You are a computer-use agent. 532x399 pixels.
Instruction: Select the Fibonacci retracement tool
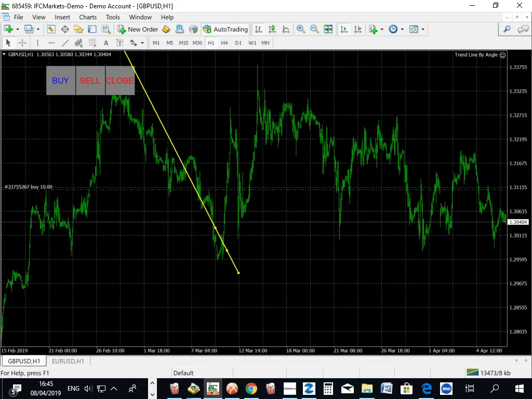[92, 43]
